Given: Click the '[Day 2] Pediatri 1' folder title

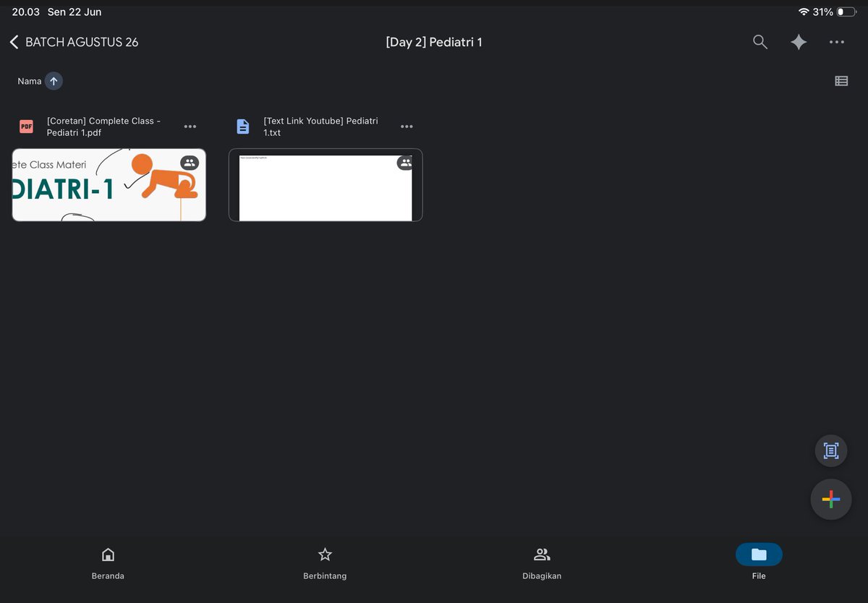Looking at the screenshot, I should (434, 42).
